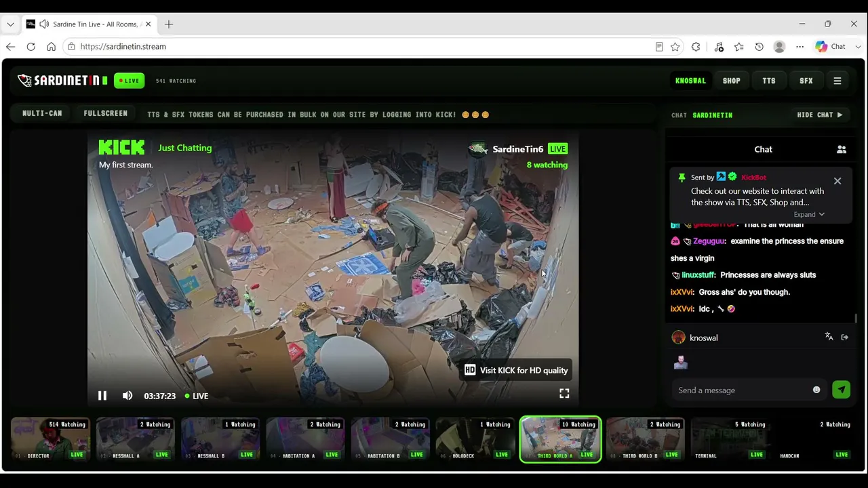
Task: Switch to the HABITATION A camera
Action: [305, 439]
